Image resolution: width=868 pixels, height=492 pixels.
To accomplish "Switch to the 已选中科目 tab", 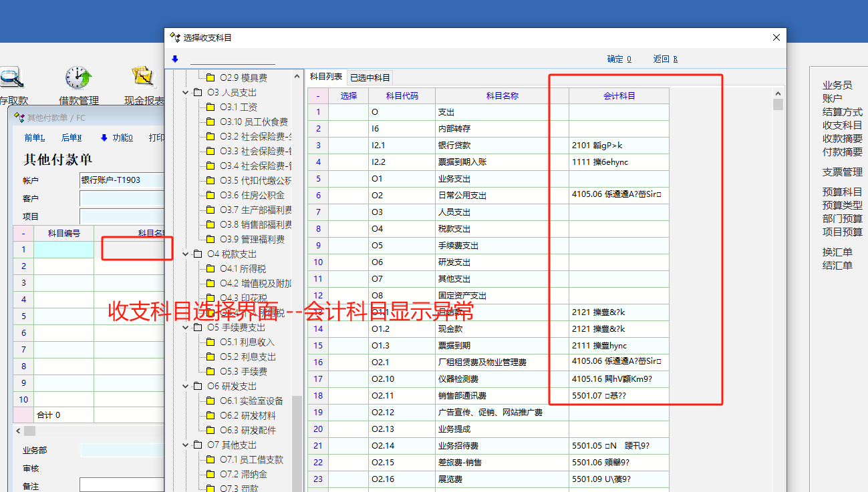I will tap(370, 78).
